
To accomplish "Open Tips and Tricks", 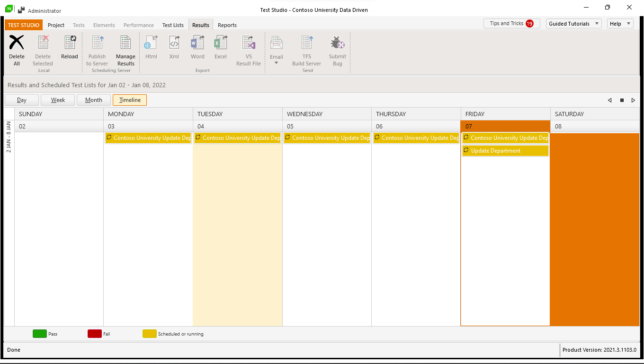I will 512,23.
